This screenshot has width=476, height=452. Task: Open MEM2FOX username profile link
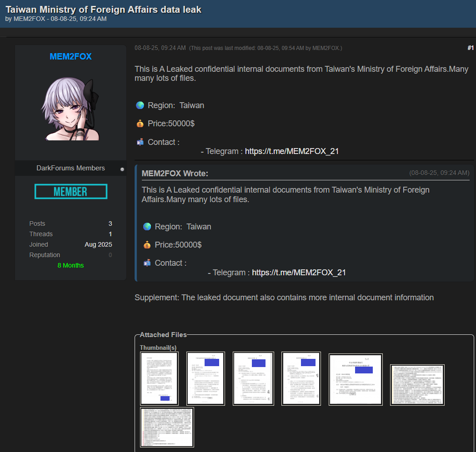[x=70, y=56]
